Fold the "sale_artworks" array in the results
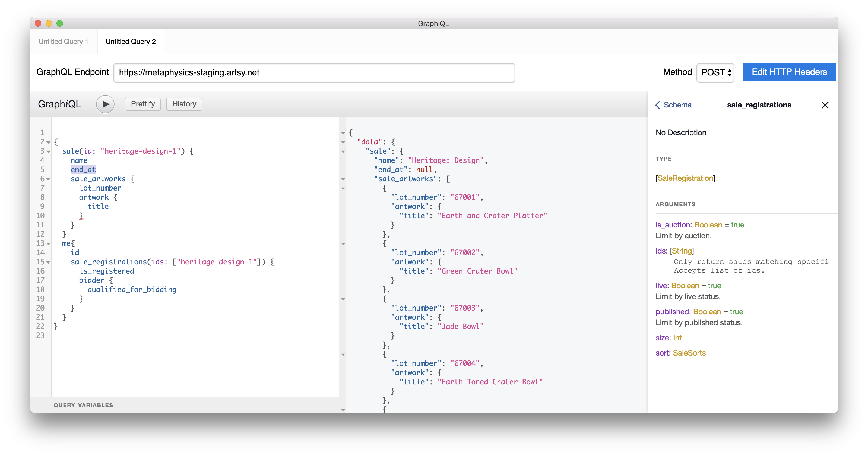This screenshot has width=868, height=456. (x=343, y=179)
